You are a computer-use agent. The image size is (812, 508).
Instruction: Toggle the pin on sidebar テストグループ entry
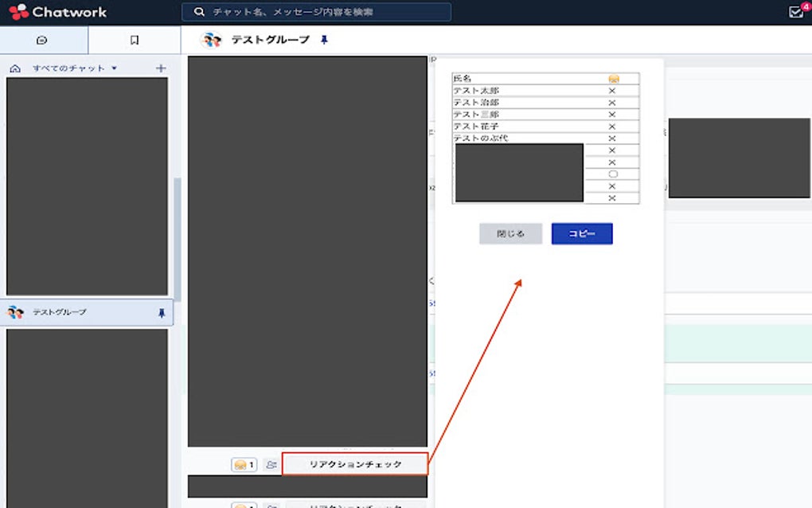162,313
